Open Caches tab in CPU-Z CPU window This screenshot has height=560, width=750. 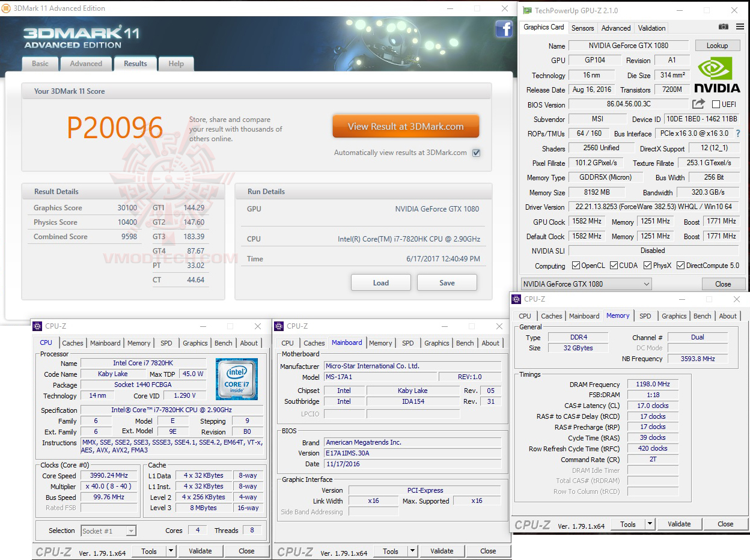73,343
